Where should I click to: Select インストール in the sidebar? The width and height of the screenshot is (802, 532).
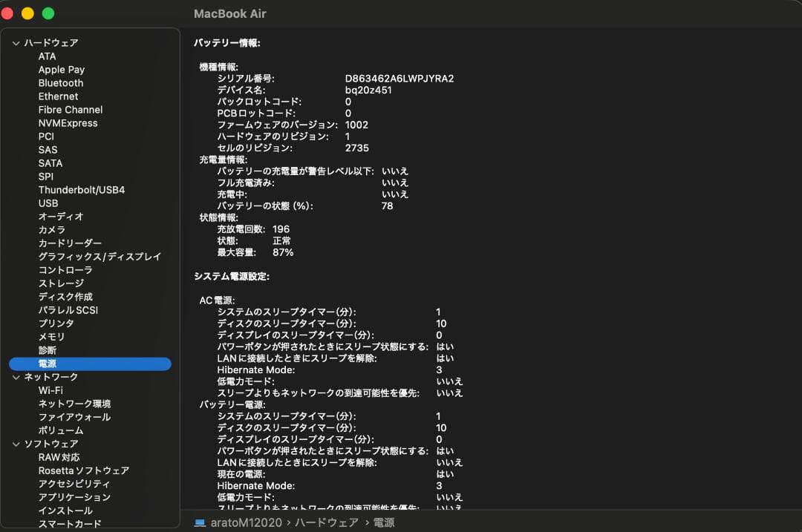click(x=65, y=510)
